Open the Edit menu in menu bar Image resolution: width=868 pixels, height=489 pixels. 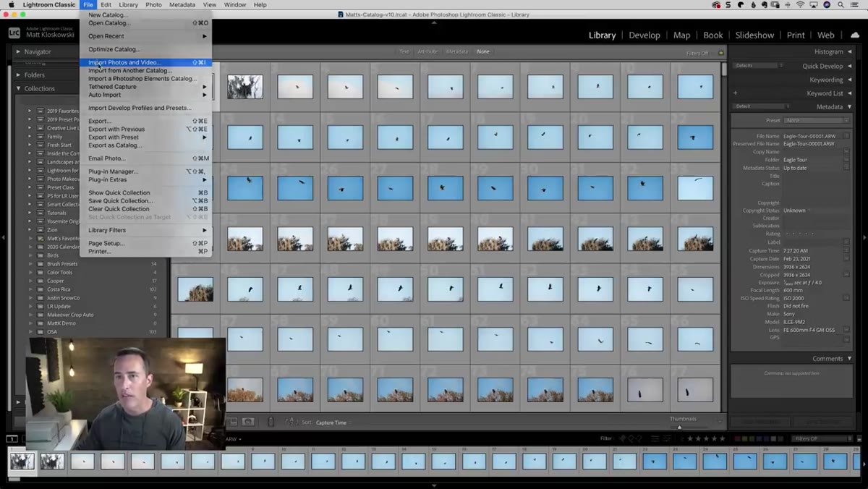pos(106,4)
